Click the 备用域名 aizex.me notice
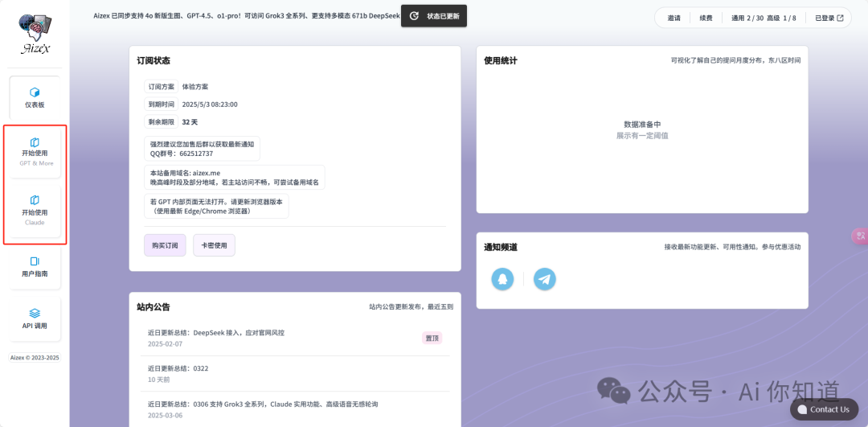Viewport: 868px width, 427px height. pyautogui.click(x=234, y=177)
